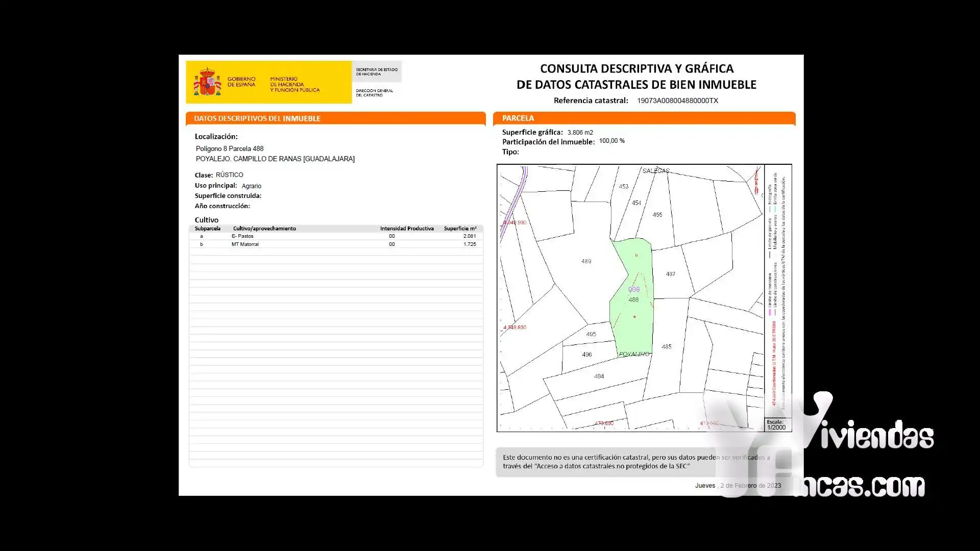Click the Superficie m² column header
This screenshot has width=980, height=551.
click(460, 229)
